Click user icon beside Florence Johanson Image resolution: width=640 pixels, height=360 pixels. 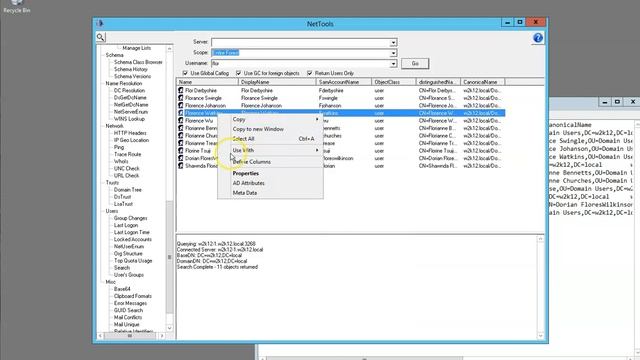180,105
